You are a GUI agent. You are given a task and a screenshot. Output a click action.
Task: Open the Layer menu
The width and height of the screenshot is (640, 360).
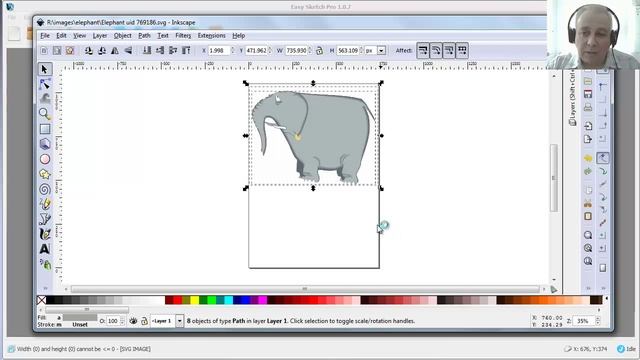tap(100, 36)
